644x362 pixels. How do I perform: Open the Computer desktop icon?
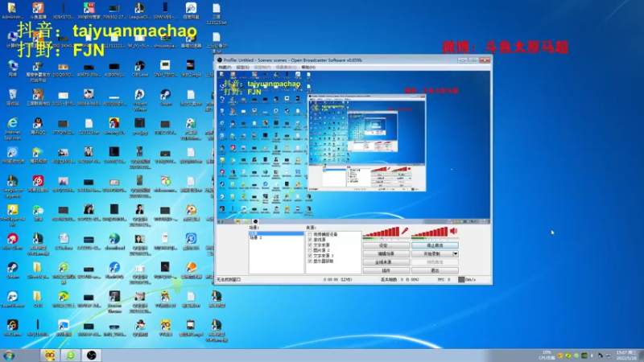[12, 38]
